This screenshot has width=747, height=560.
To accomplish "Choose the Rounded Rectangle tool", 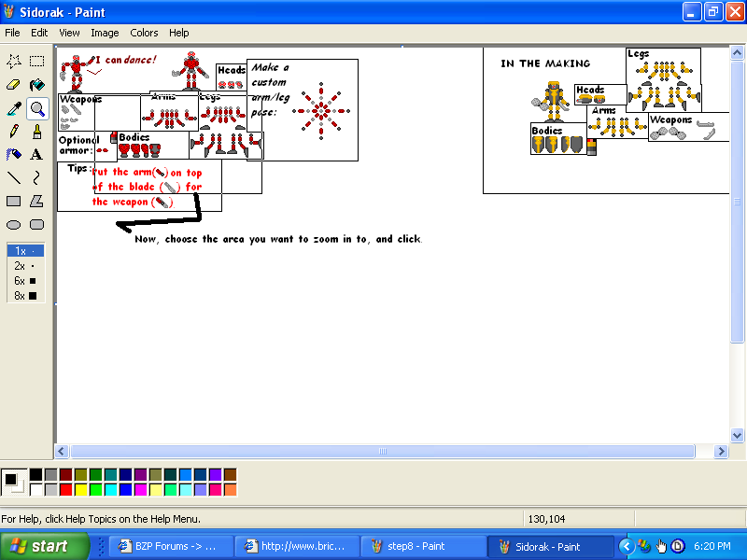I will pos(36,224).
